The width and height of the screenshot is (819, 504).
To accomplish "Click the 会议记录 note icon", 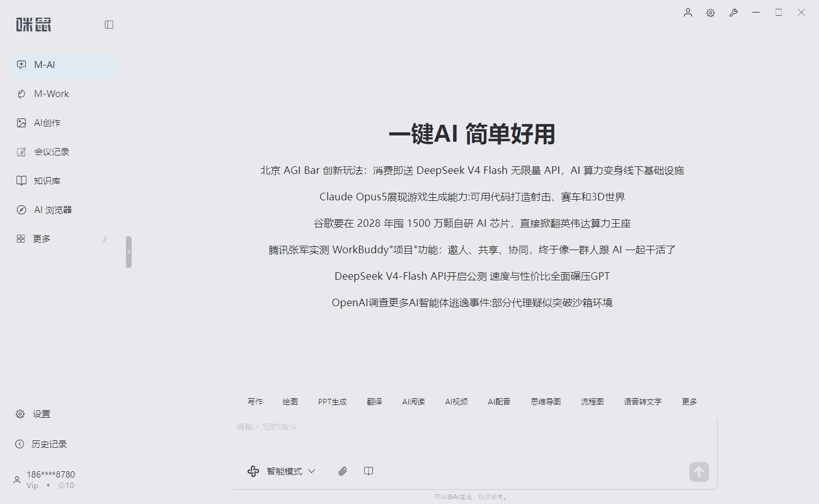I will point(21,152).
